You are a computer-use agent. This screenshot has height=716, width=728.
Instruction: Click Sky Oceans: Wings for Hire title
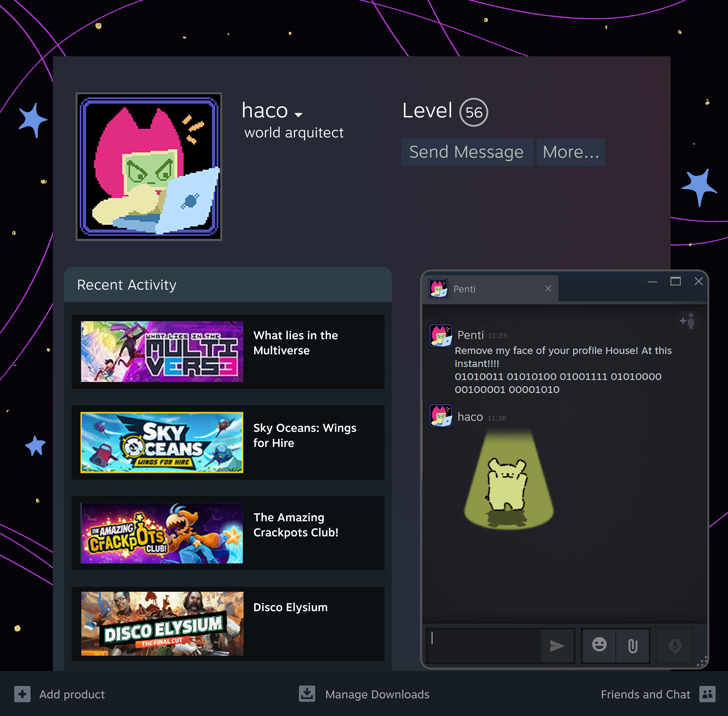[x=304, y=435]
